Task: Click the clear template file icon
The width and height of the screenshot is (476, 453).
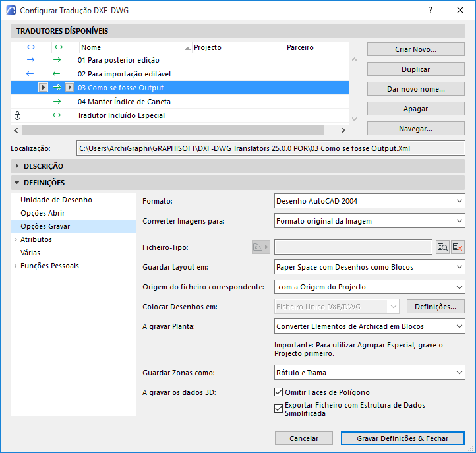Action: 458,247
